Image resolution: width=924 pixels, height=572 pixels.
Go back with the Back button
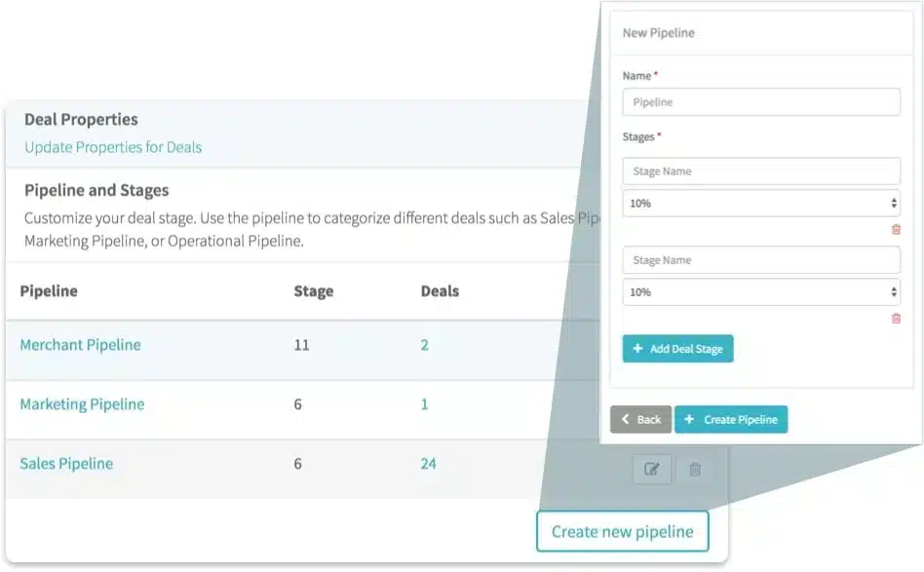click(640, 419)
